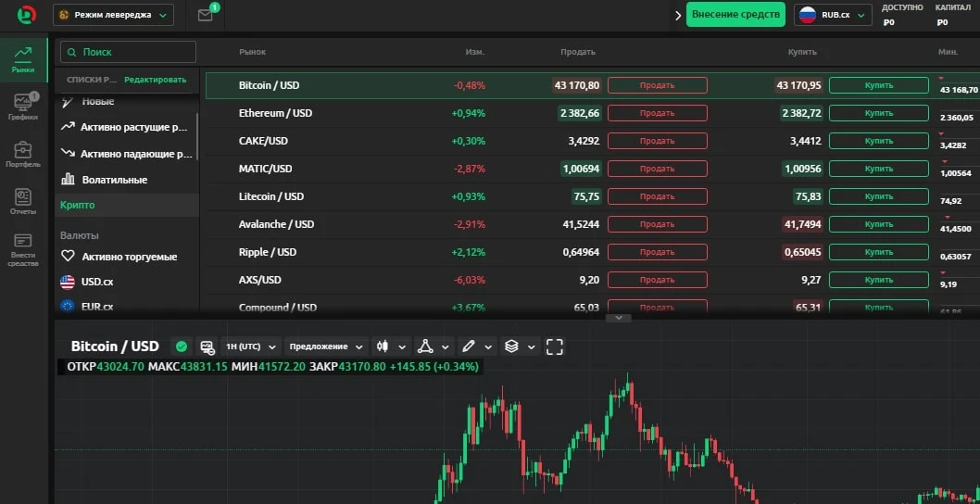Click Продать for CAKE/USD
Viewport: 980px width, 504px height.
(658, 142)
